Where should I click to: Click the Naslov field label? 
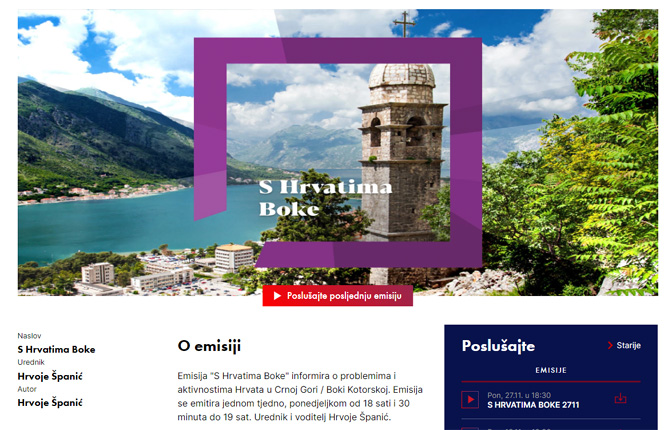click(x=29, y=336)
